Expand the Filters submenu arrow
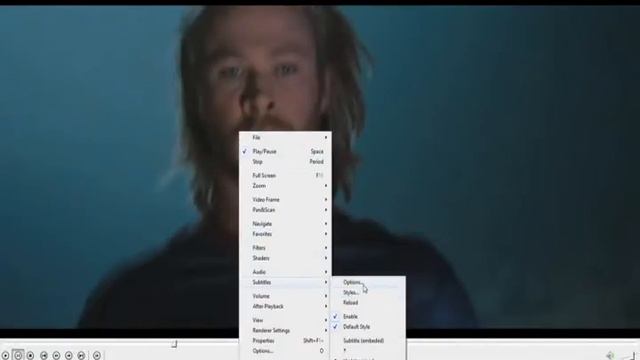The width and height of the screenshot is (640, 360). (326, 248)
